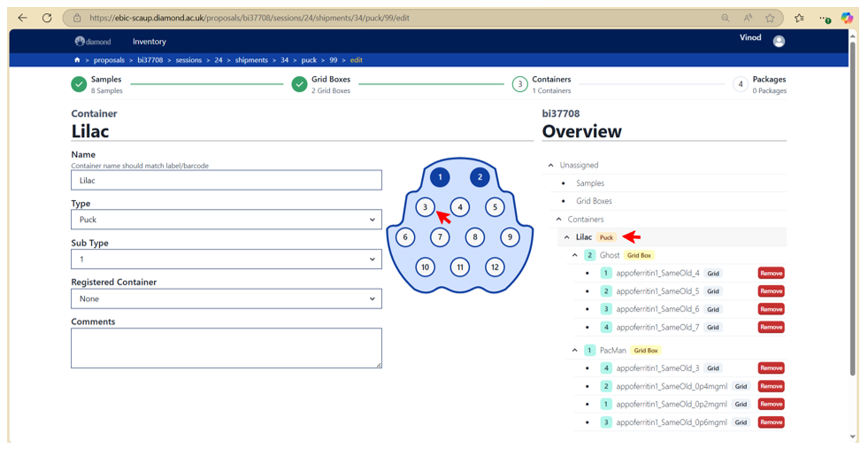Select puck position 4
Image resolution: width=868 pixels, height=456 pixels.
(460, 207)
